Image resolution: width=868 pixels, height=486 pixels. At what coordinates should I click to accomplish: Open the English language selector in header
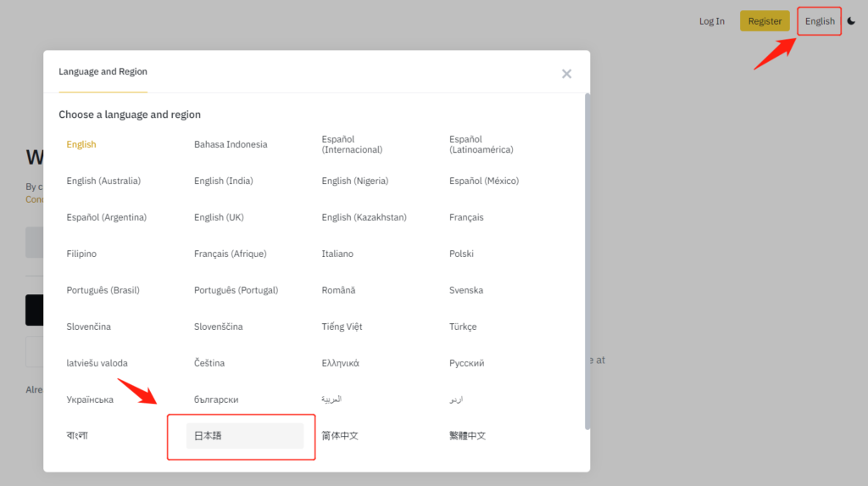tap(820, 21)
